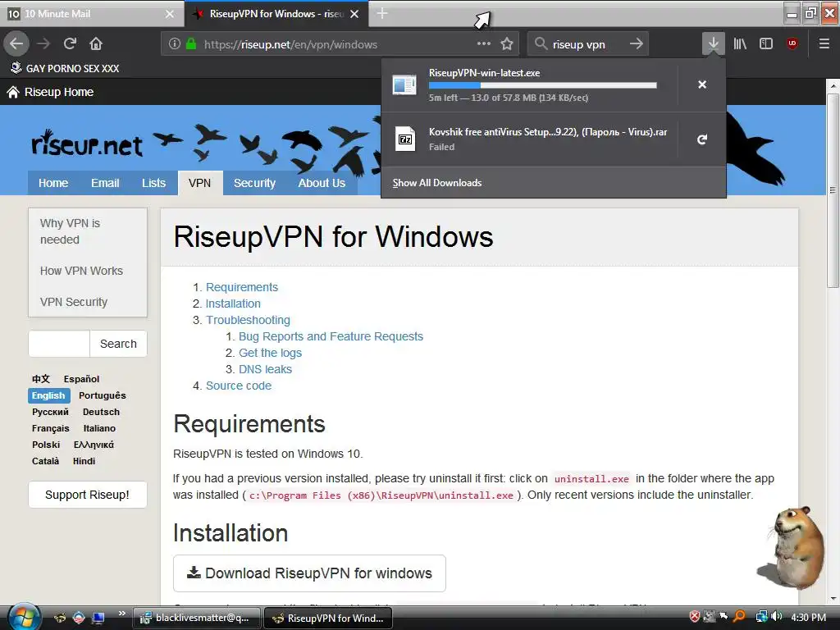This screenshot has height=630, width=840.
Task: Open the GAY PORNO SEX XXX bookmark
Action: click(65, 68)
